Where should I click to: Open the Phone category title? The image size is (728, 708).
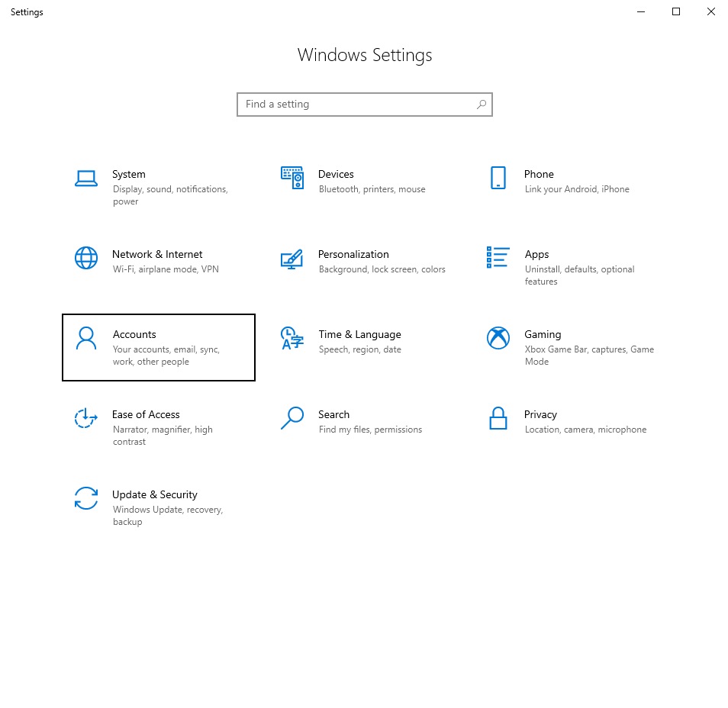pos(539,175)
